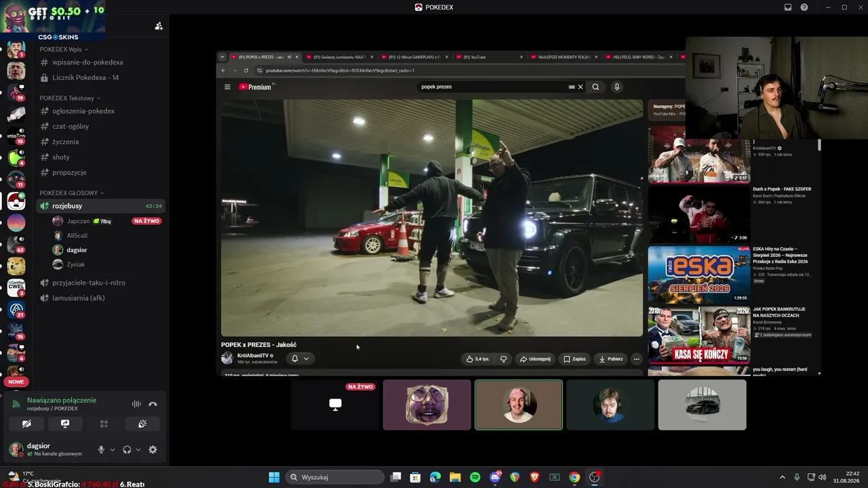Toggle noise suppression waveform icon
The height and width of the screenshot is (488, 868).
(136, 404)
